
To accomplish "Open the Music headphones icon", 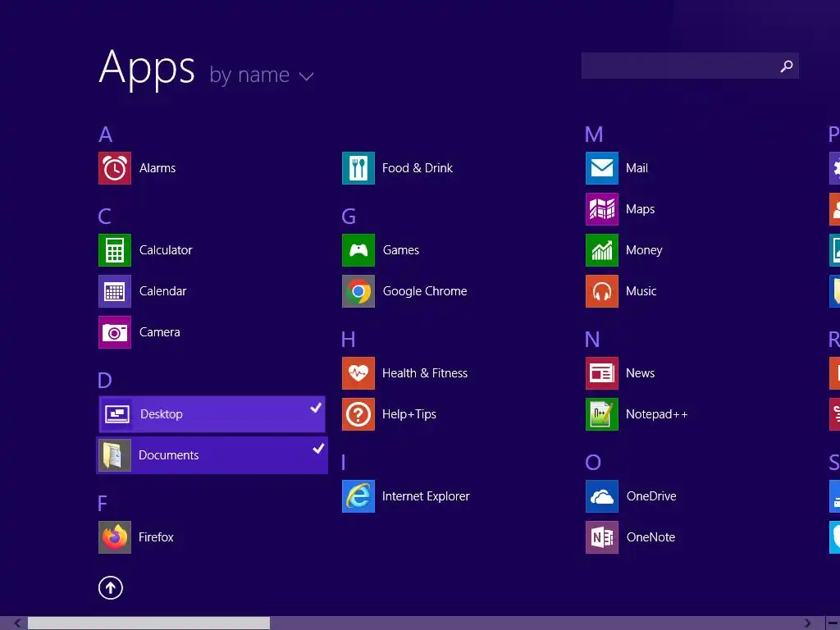I will coord(602,291).
